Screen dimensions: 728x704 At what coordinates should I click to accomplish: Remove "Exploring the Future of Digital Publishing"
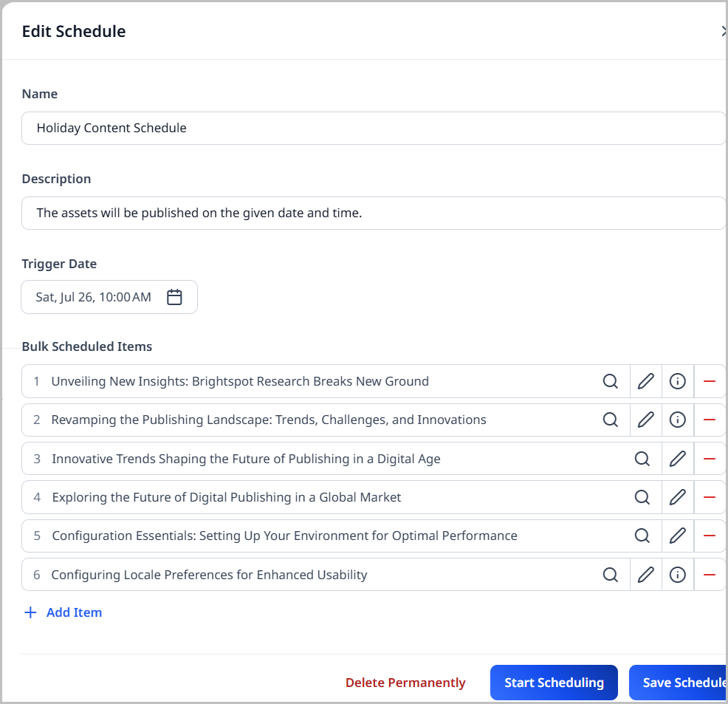(x=710, y=497)
